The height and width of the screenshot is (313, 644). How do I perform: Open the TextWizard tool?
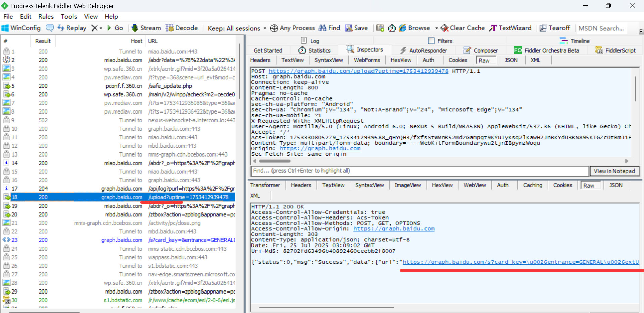510,28
